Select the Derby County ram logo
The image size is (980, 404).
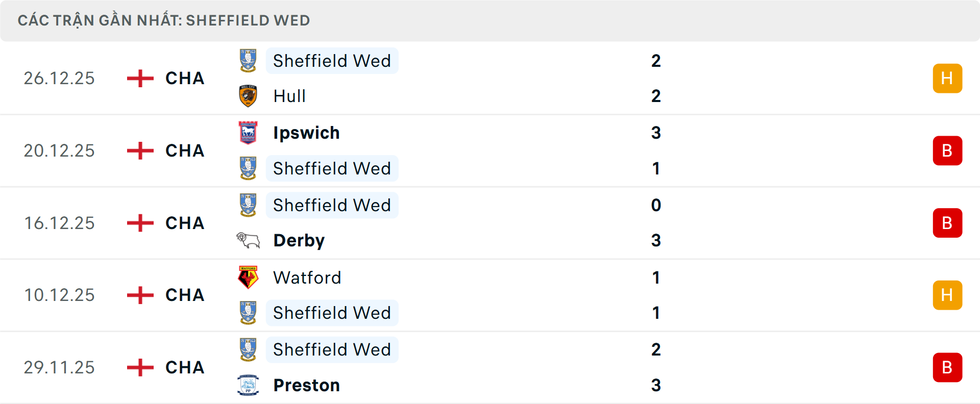[x=249, y=240]
